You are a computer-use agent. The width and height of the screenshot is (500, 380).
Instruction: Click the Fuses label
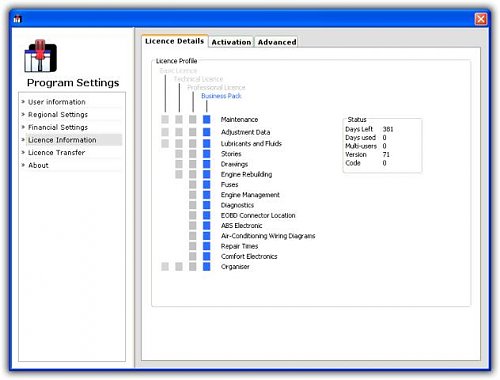point(229,185)
